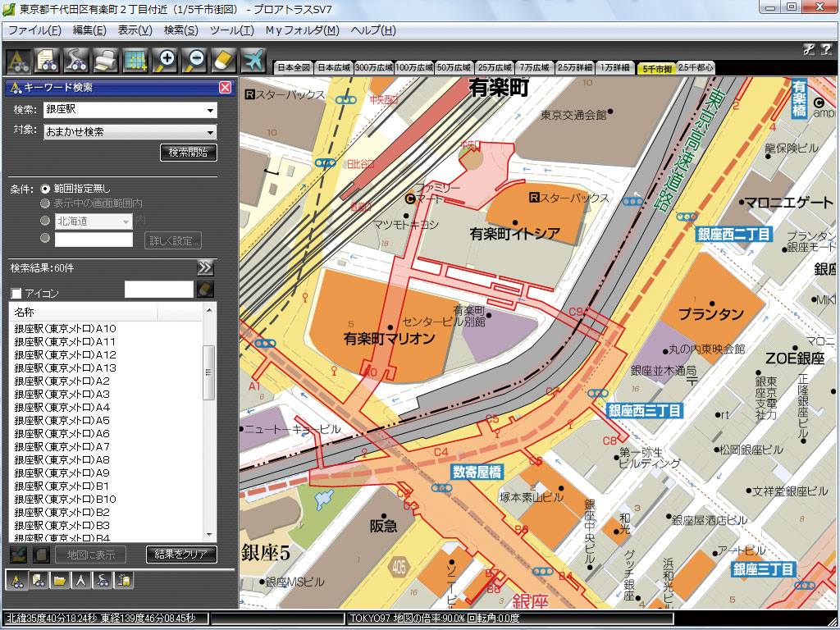The width and height of the screenshot is (840, 630).
Task: Click the 詳しく設定 button
Action: click(174, 240)
